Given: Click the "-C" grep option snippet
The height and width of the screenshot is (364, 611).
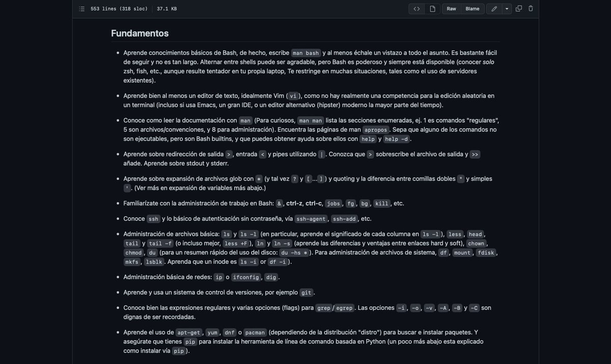Looking at the screenshot, I should [474, 308].
